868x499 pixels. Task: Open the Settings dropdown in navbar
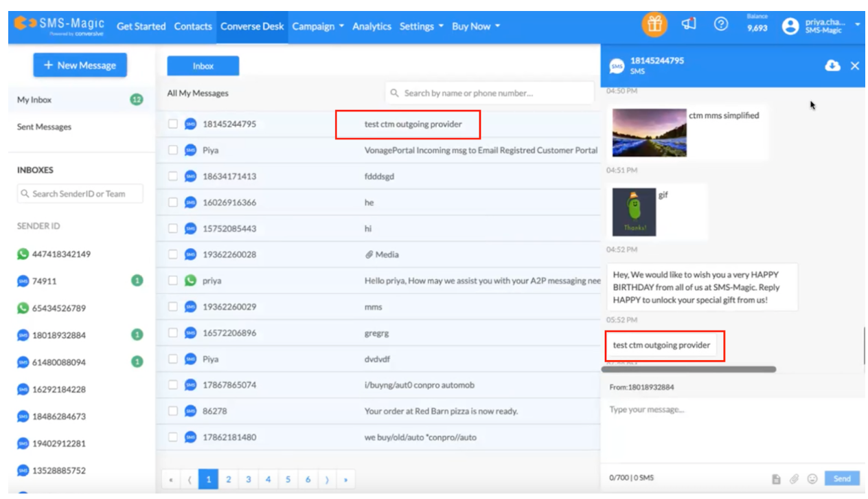tap(421, 26)
